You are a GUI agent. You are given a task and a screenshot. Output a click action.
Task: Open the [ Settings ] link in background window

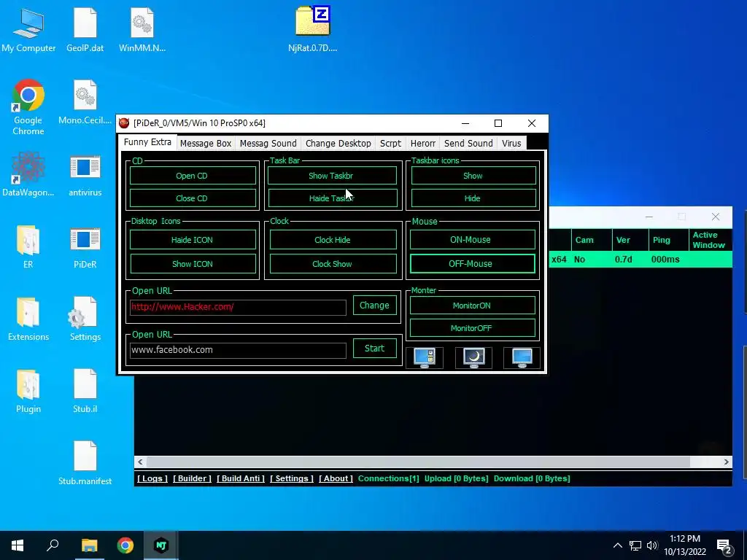292,478
